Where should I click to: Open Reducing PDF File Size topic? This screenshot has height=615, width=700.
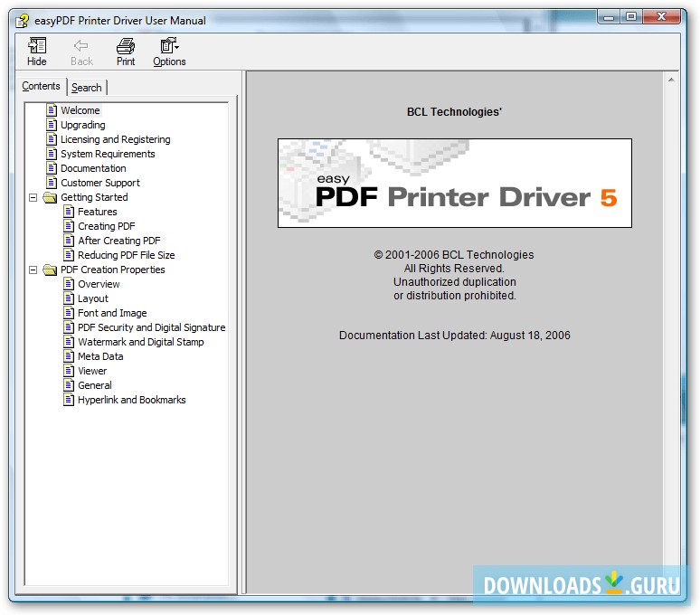click(x=127, y=255)
